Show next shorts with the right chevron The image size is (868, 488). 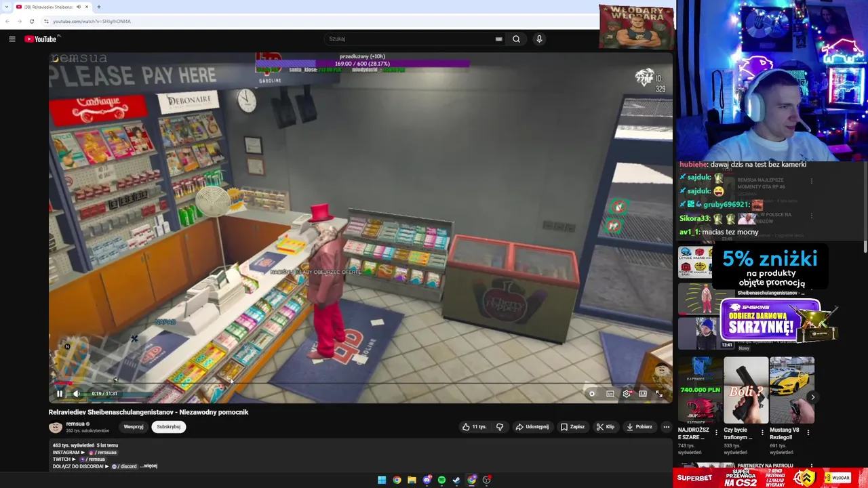[x=812, y=398]
